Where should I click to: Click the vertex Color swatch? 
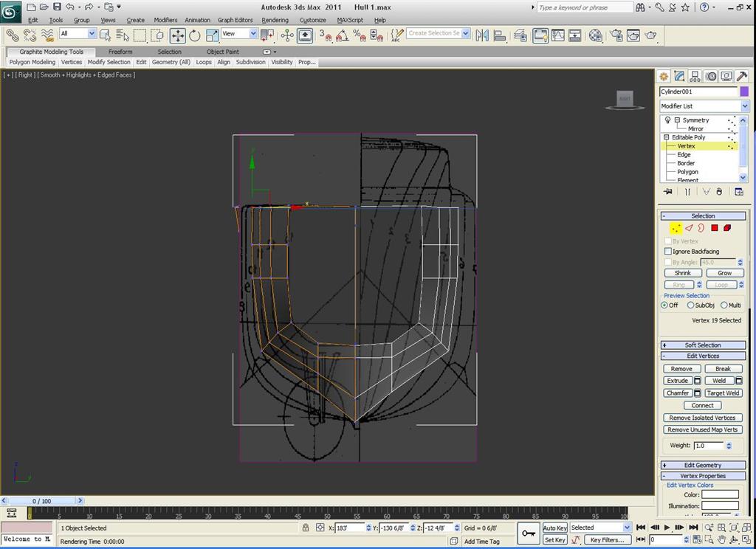click(720, 494)
